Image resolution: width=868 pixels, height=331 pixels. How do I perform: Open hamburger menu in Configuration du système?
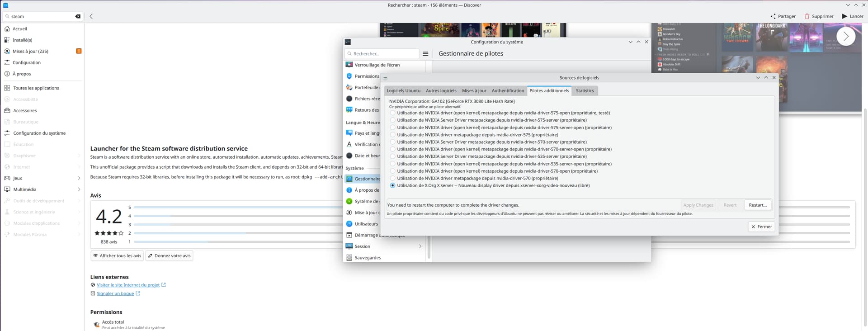coord(425,54)
